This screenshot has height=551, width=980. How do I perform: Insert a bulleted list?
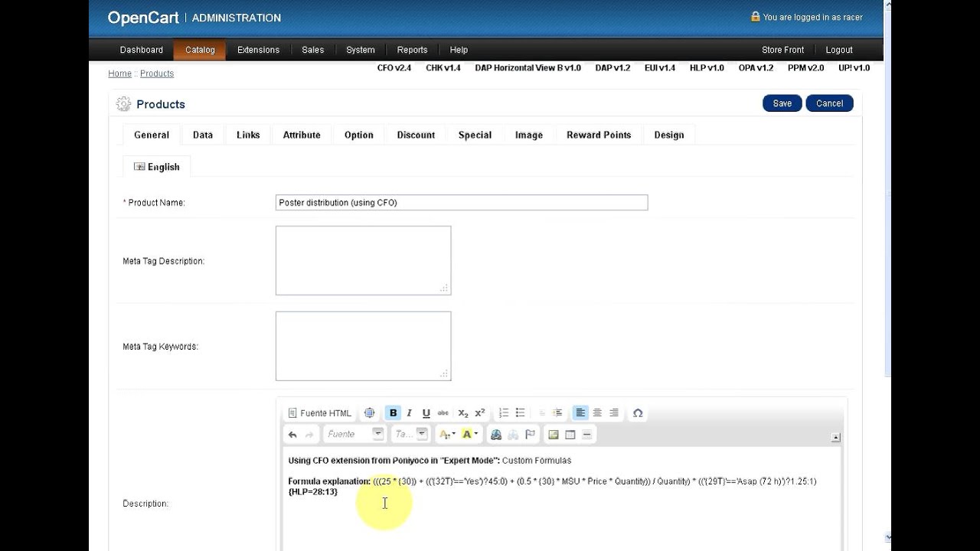[x=520, y=413]
